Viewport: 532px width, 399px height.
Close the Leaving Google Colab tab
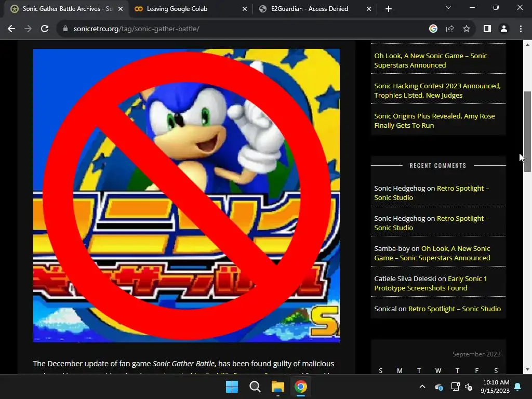point(245,9)
